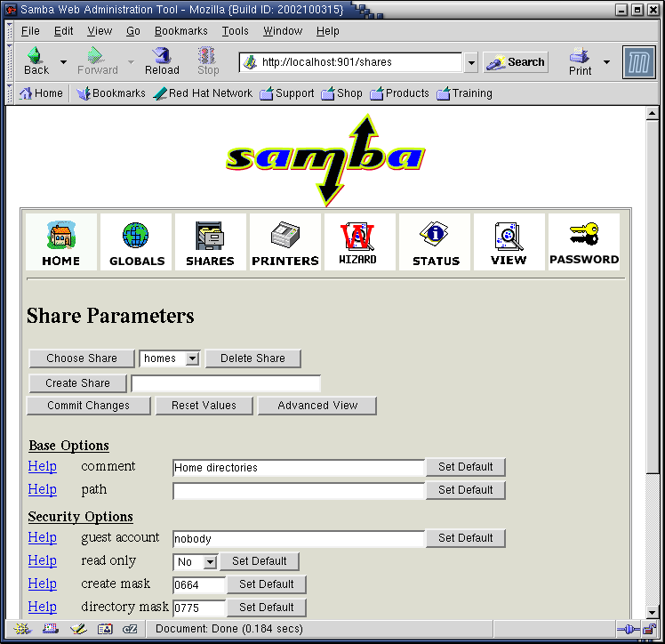
Task: Click the Back navigation arrow
Action: pyautogui.click(x=36, y=61)
